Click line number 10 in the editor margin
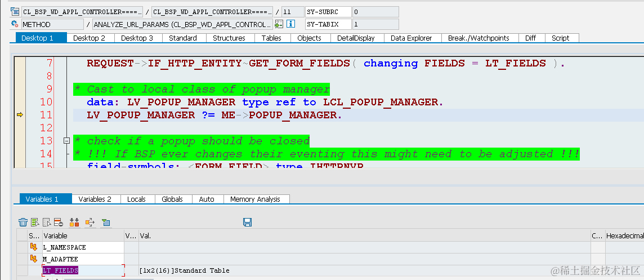 pos(46,102)
